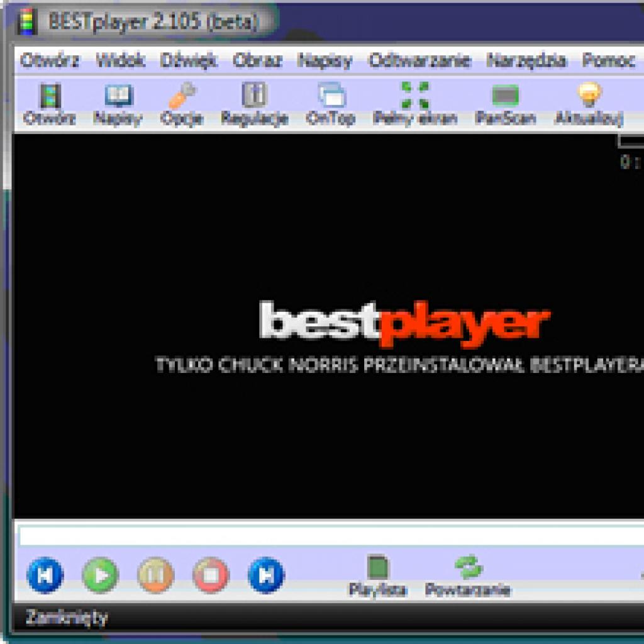
Task: Click the playback seek bar
Action: (x=332, y=536)
